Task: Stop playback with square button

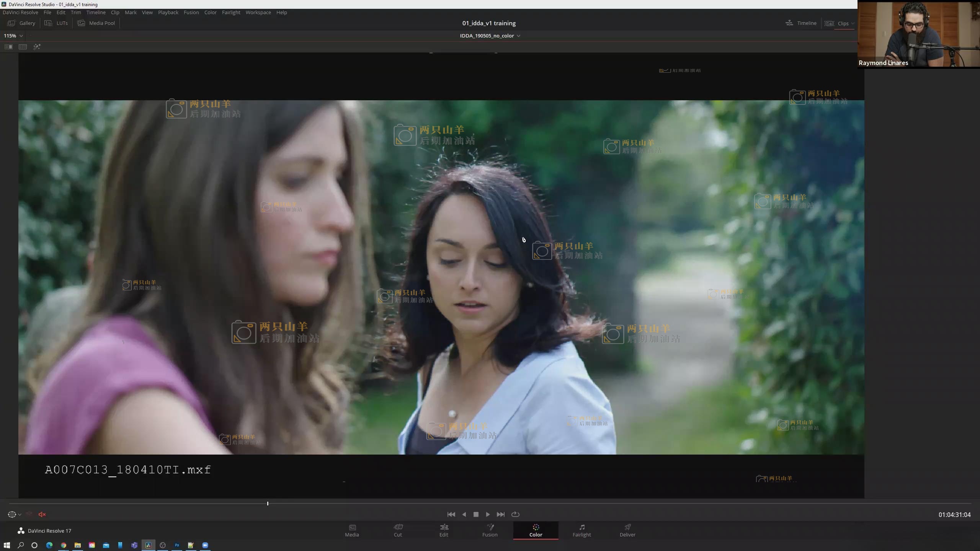Action: click(476, 514)
